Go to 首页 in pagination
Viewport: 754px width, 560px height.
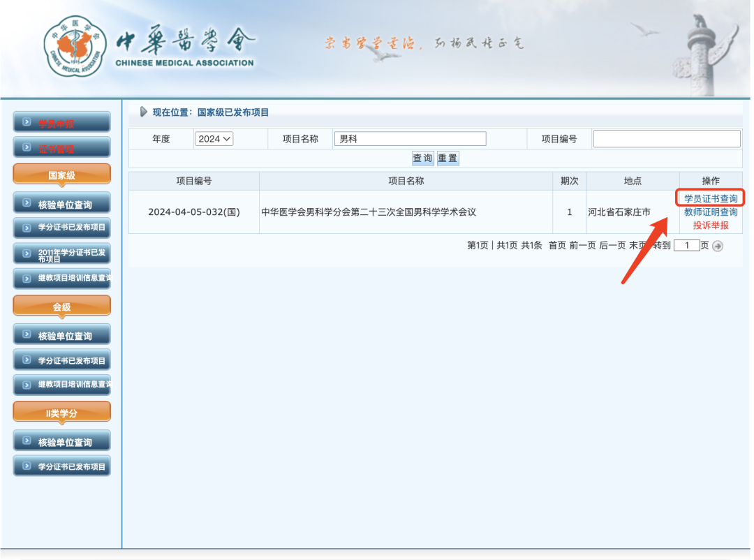tap(557, 245)
